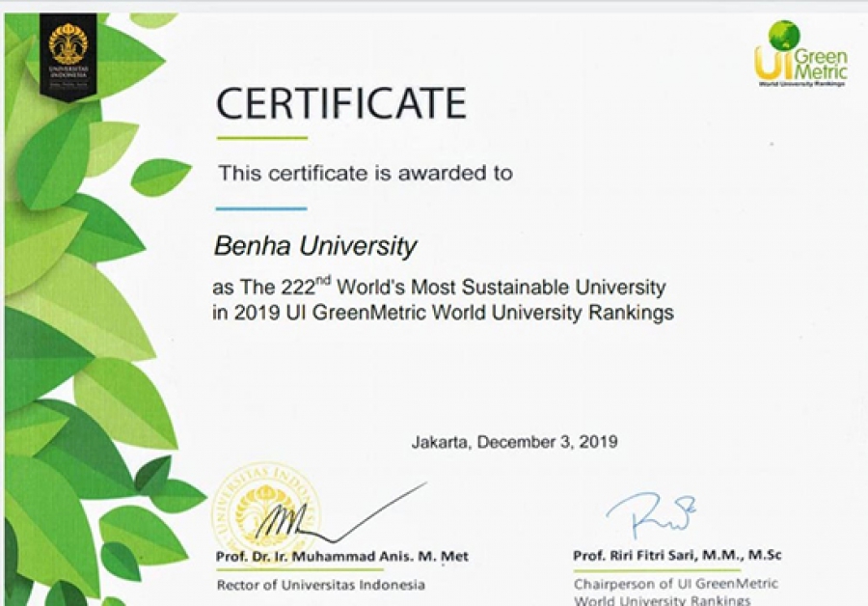Click the green globe in GreenMetric logo

click(783, 36)
